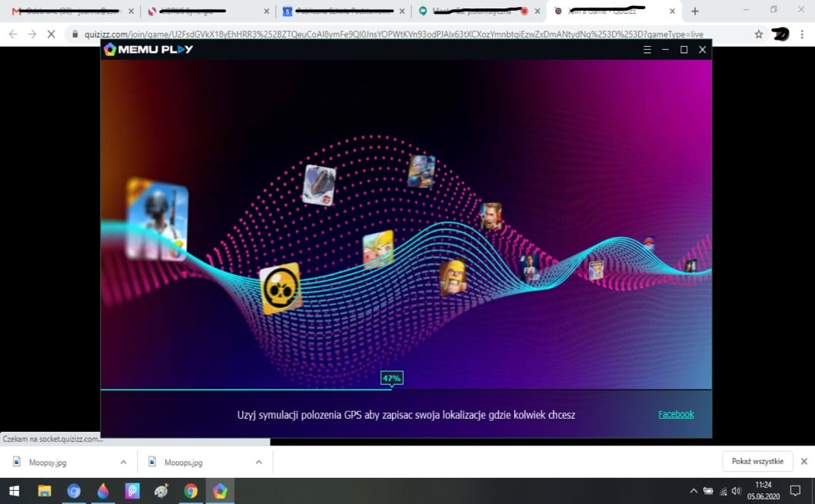
Task: Show hidden system tray icons
Action: (694, 491)
